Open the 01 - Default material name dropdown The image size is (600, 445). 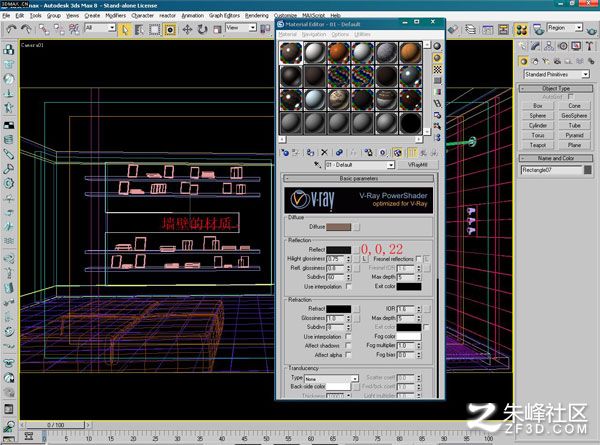(360, 165)
